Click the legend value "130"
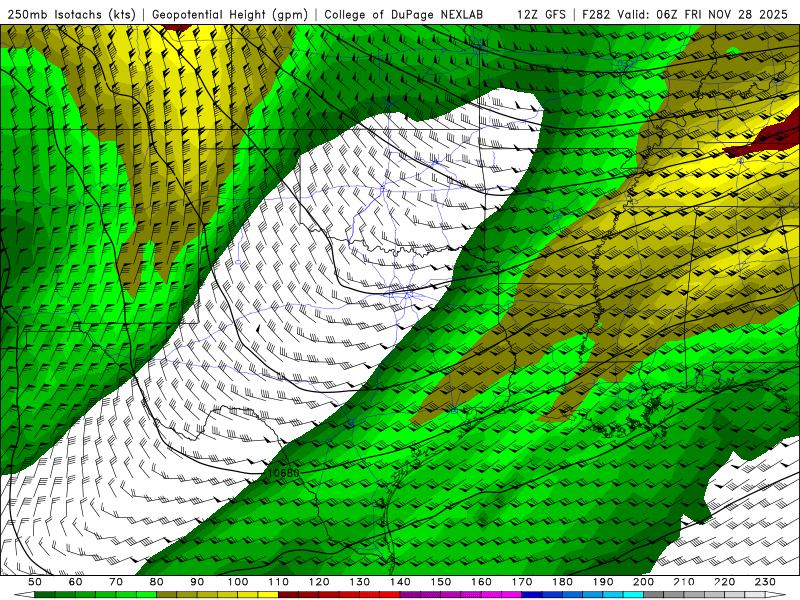800x600 pixels. point(360,582)
